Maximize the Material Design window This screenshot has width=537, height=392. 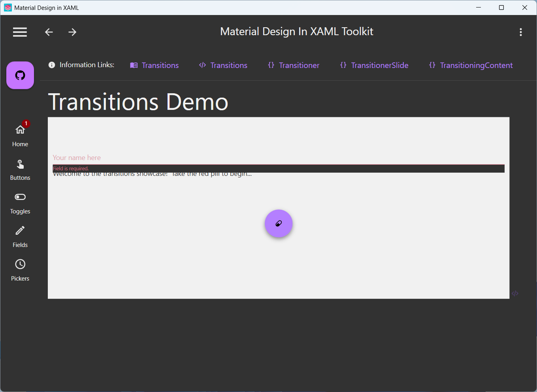pyautogui.click(x=501, y=8)
